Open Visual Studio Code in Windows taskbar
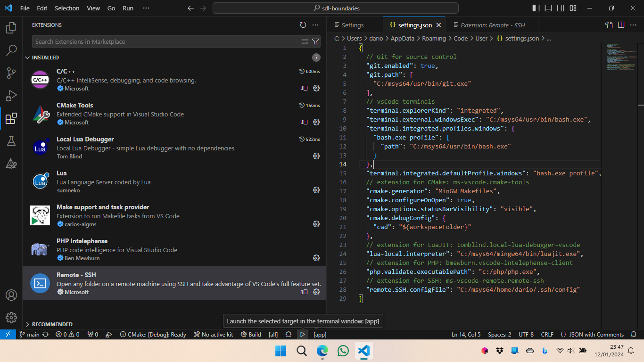Viewport: 644px width, 362px height. click(x=363, y=351)
